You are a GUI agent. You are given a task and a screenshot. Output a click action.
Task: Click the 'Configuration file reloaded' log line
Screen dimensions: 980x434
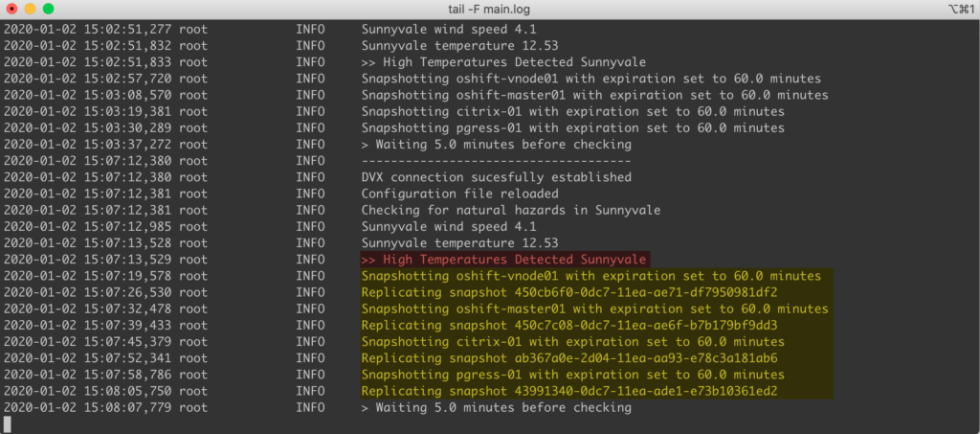(x=460, y=194)
